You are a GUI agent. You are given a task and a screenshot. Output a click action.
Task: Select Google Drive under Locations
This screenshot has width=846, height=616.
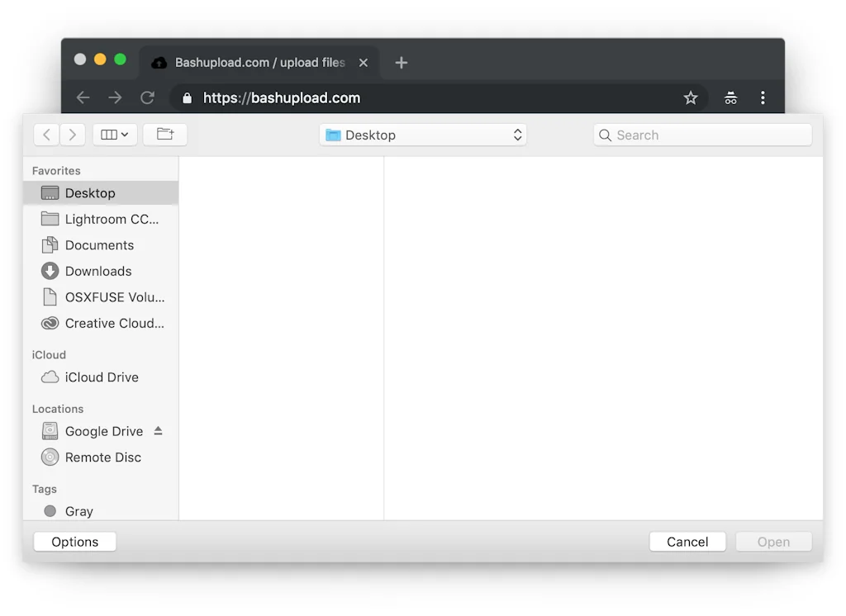[x=101, y=431]
